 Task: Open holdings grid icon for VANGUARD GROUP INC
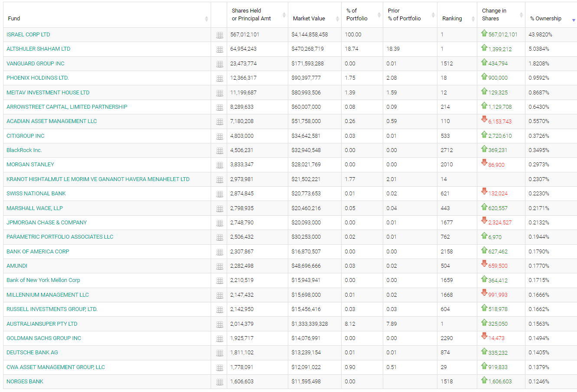[x=220, y=64]
